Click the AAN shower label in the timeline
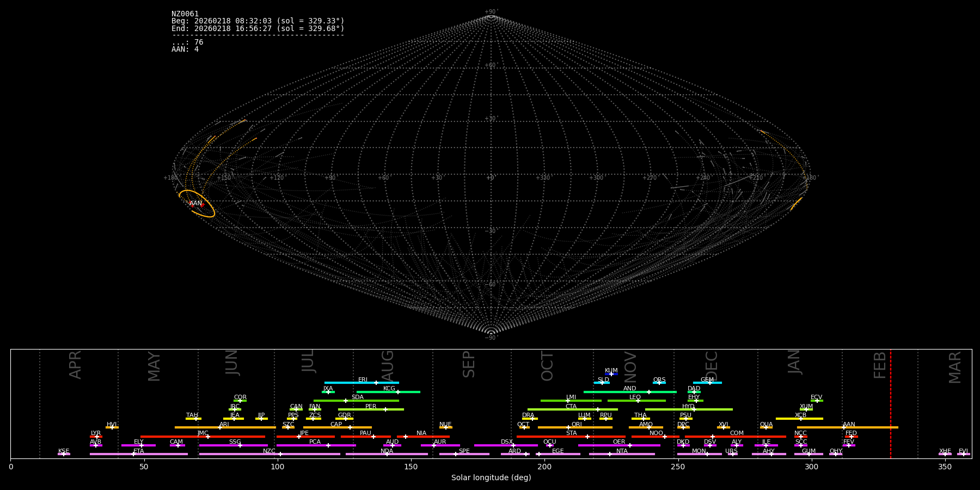980x490 pixels. click(x=849, y=425)
